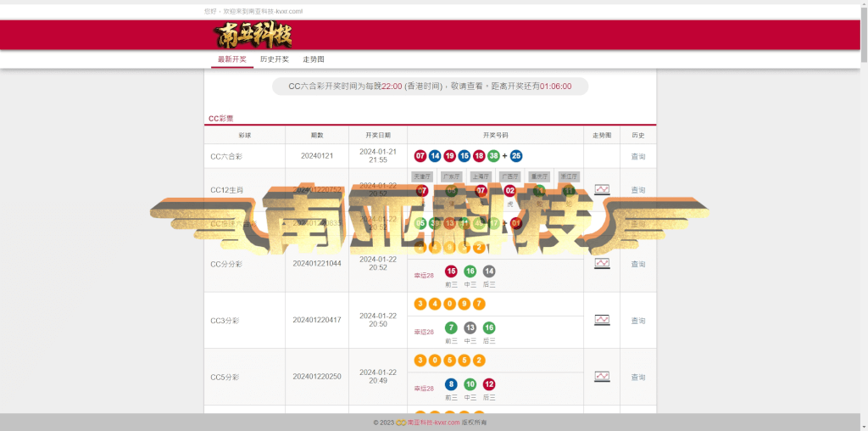This screenshot has height=431, width=868.
Task: Click the 幸运28 label in CC5分彩 row
Action: click(x=424, y=389)
